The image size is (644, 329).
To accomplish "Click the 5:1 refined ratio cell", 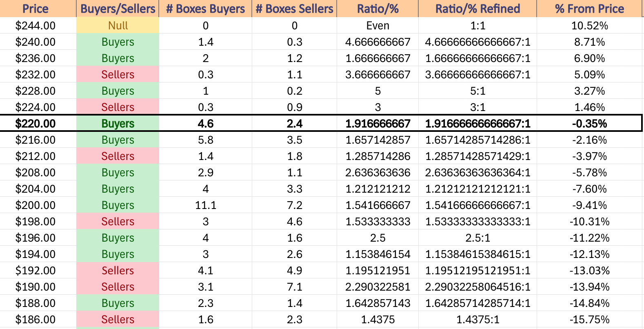I will tap(478, 91).
